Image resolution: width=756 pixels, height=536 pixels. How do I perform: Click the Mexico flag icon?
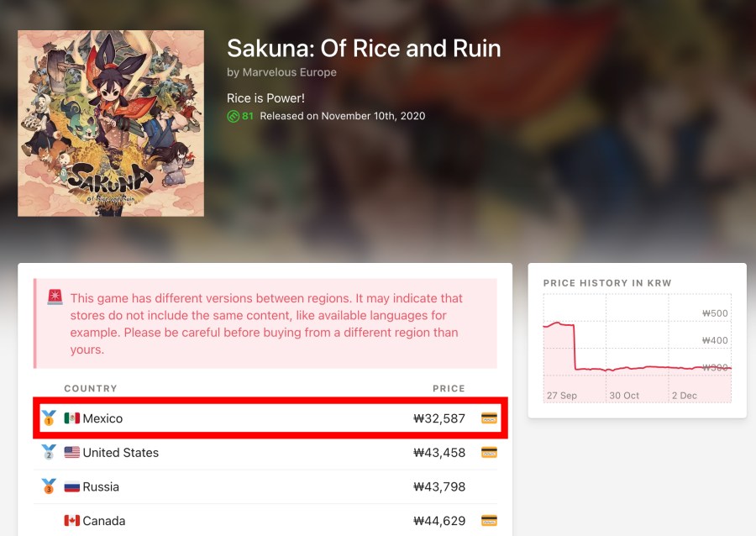(72, 418)
